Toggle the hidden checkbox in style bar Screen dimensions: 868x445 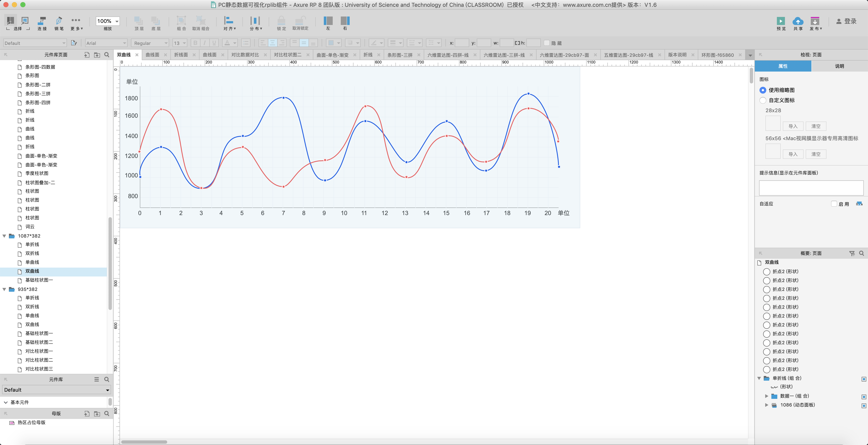coord(547,43)
